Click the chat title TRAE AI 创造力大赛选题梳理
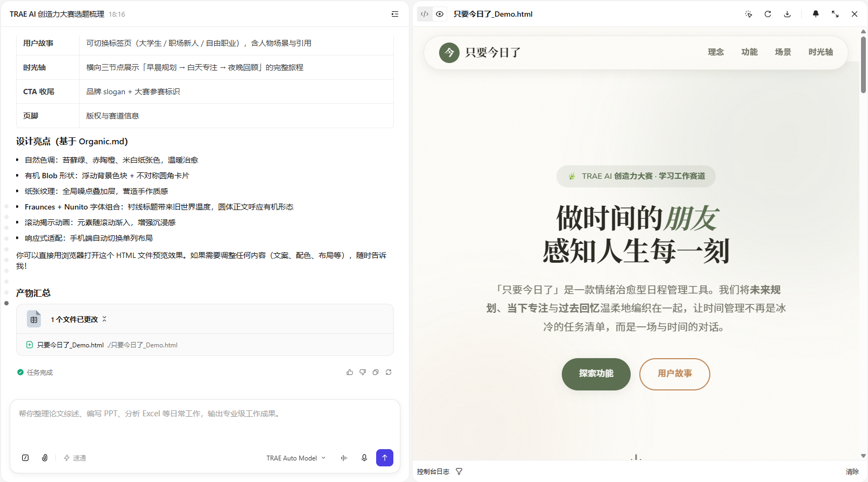 (x=57, y=14)
